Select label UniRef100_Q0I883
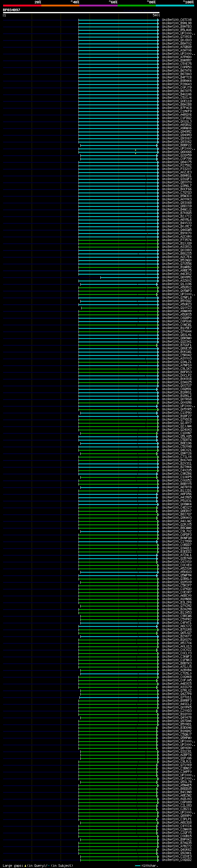197x868 pixels. 176,250
